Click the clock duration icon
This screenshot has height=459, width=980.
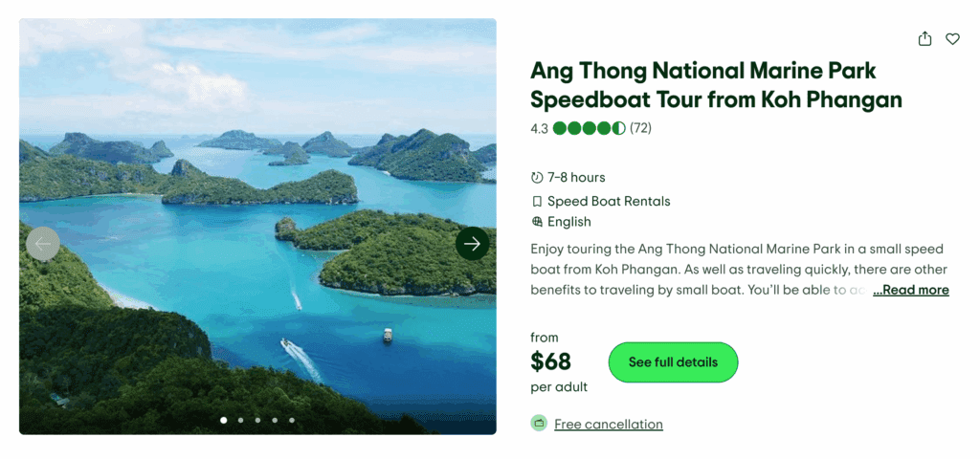click(537, 178)
